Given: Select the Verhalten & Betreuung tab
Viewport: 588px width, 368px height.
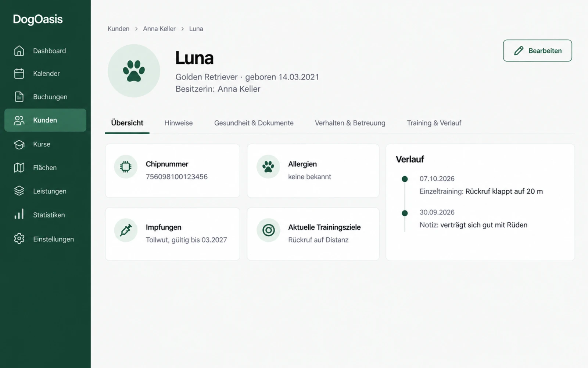Looking at the screenshot, I should 350,123.
